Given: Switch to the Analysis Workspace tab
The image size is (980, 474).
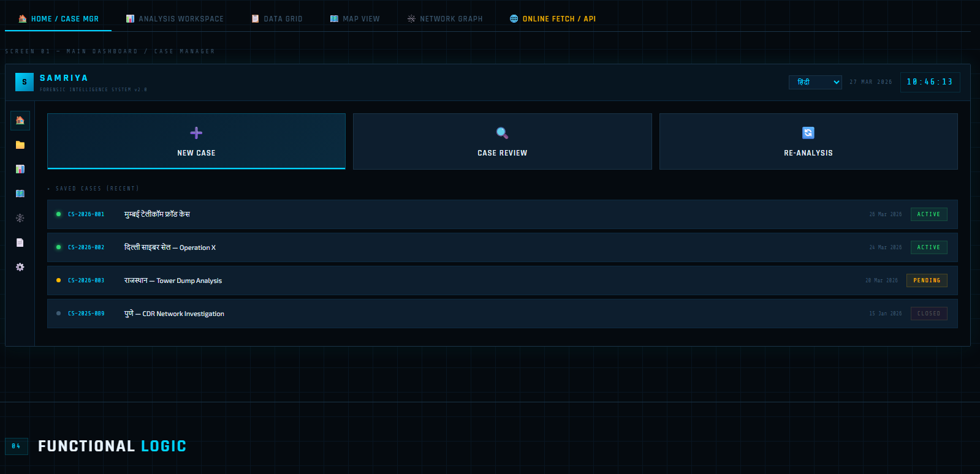Looking at the screenshot, I should pyautogui.click(x=175, y=19).
